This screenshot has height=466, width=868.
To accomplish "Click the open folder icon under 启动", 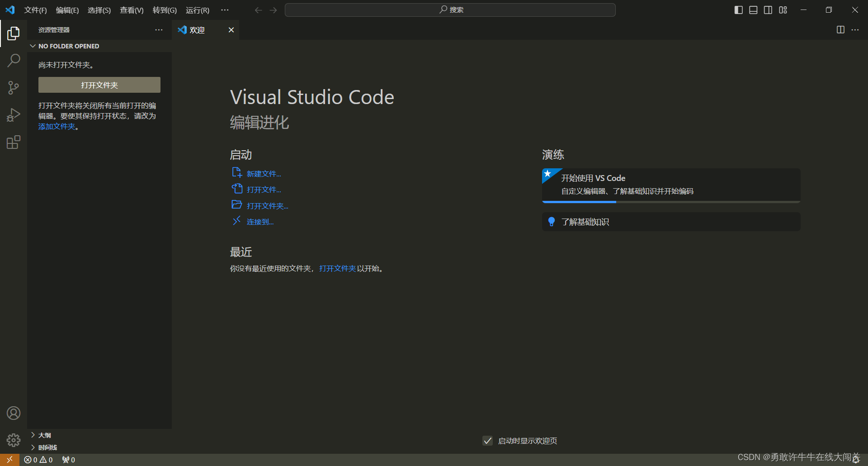I will tap(237, 205).
